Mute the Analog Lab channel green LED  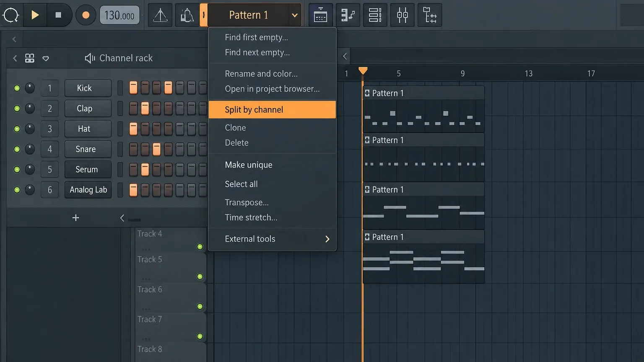(x=17, y=190)
